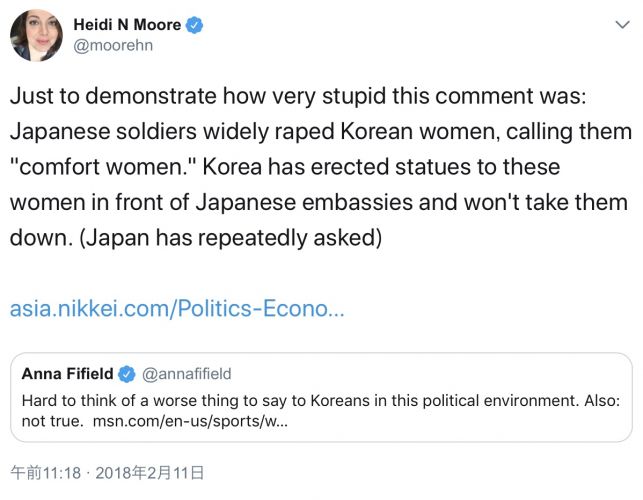Click the verified badge beside Anna Fifield
The height and width of the screenshot is (500, 643).
pyautogui.click(x=127, y=374)
